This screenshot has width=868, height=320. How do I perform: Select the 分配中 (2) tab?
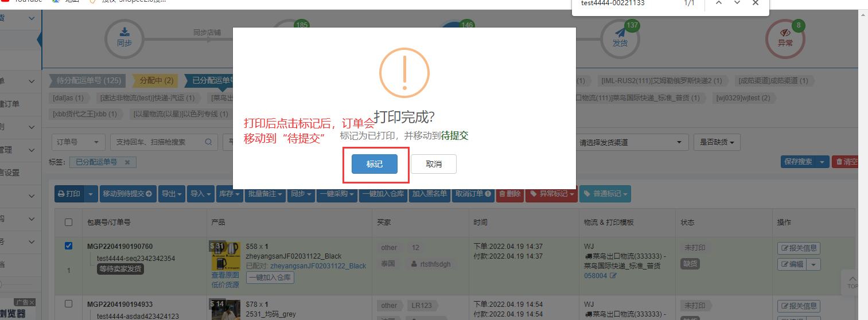[x=156, y=81]
